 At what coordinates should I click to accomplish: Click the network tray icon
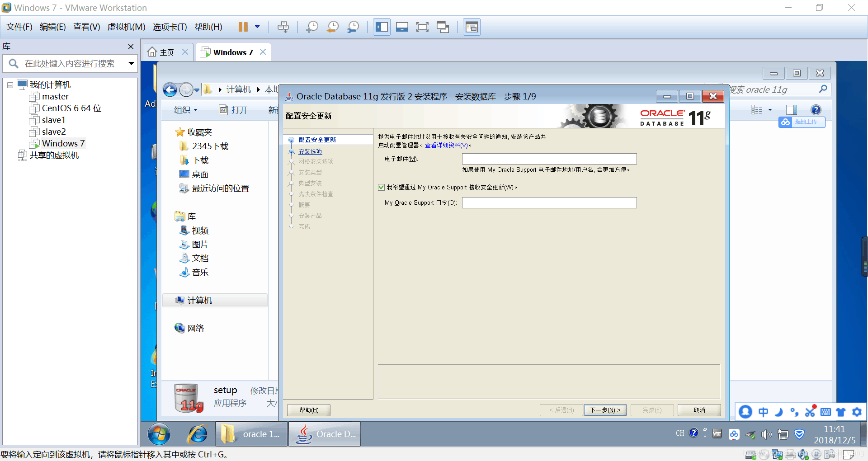pos(783,434)
